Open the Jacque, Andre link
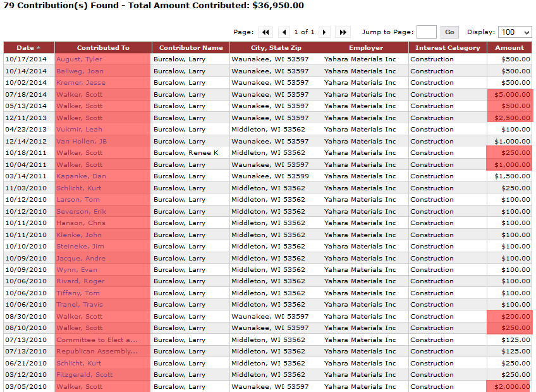The image size is (536, 392). [x=81, y=259]
